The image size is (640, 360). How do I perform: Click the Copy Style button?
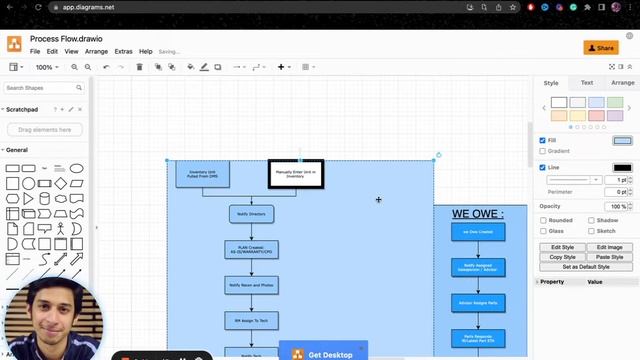pyautogui.click(x=562, y=257)
